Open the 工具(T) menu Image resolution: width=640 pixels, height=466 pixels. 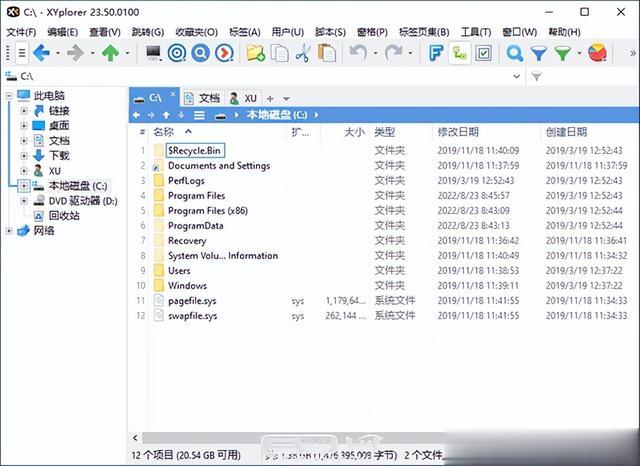pyautogui.click(x=476, y=32)
